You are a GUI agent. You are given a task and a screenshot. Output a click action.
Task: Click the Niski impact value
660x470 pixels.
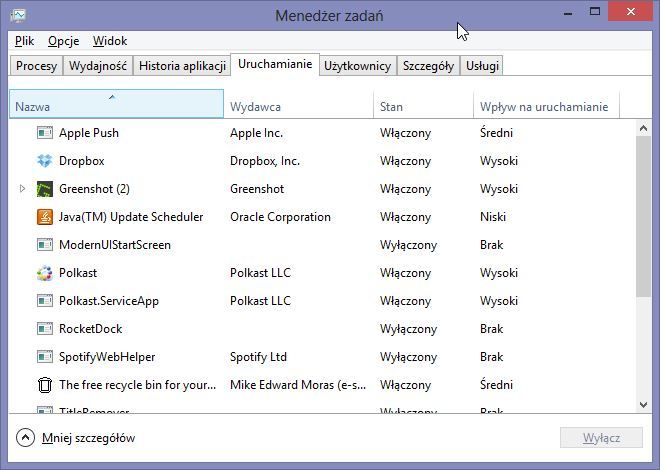click(493, 217)
